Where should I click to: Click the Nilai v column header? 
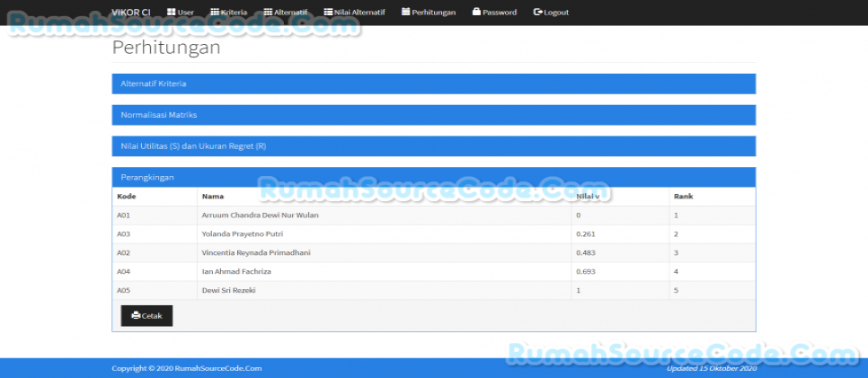588,196
